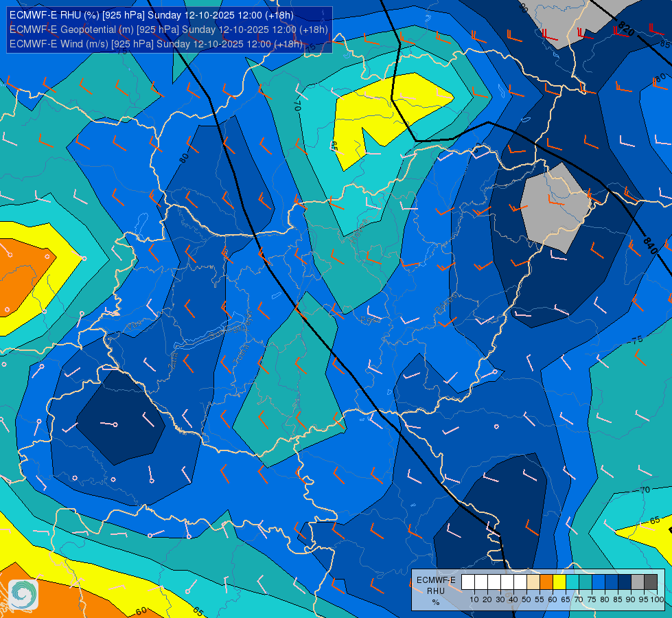Screen dimensions: 672x618
Task: Click the ECMWF-E Wind (m/s) title line
Action: point(156,44)
